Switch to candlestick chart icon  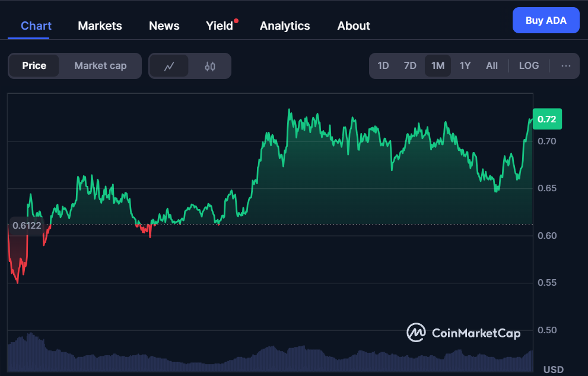[x=210, y=66]
